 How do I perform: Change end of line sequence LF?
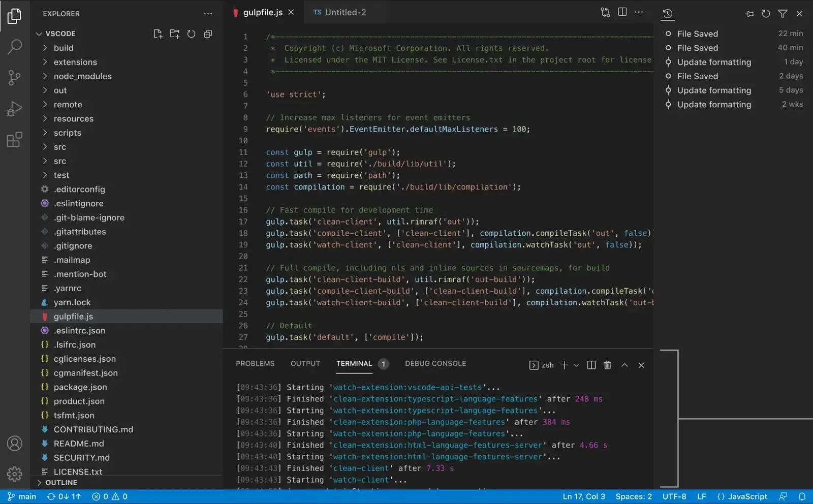(702, 497)
